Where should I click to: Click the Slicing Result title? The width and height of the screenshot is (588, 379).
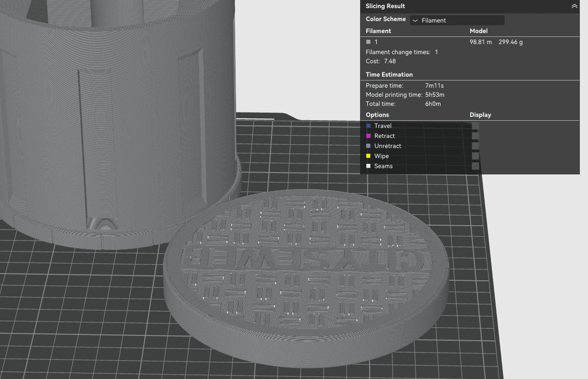tap(385, 6)
